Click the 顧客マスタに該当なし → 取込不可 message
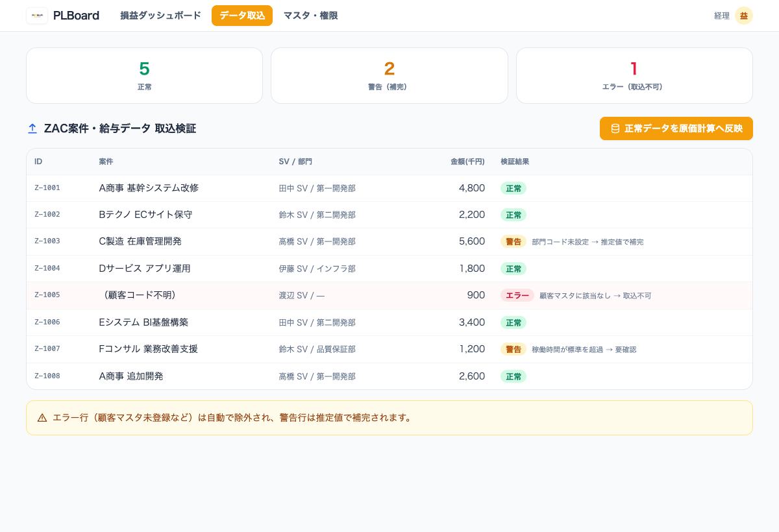This screenshot has width=779, height=532. [595, 296]
